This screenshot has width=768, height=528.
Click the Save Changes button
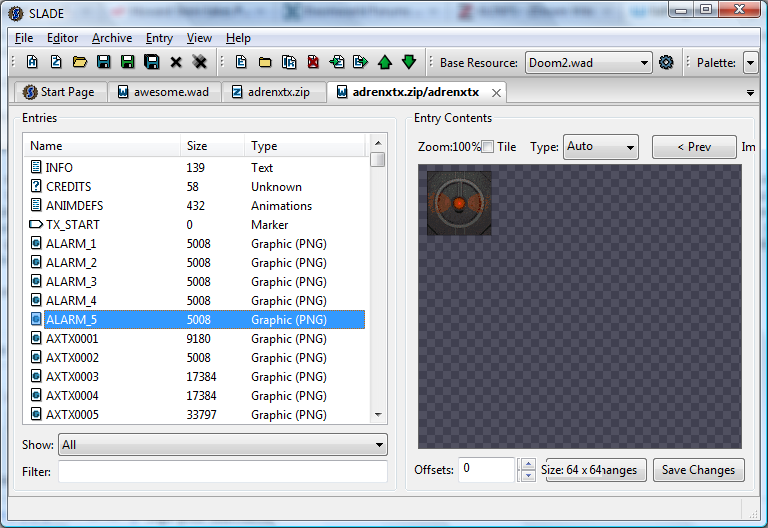click(698, 470)
